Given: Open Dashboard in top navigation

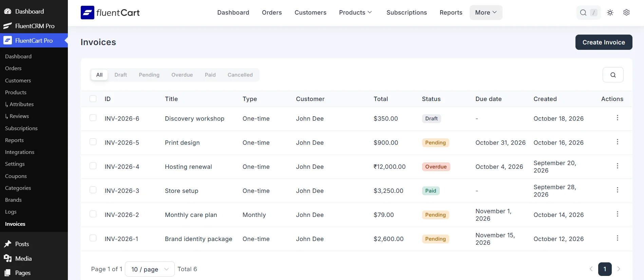Looking at the screenshot, I should 233,13.
